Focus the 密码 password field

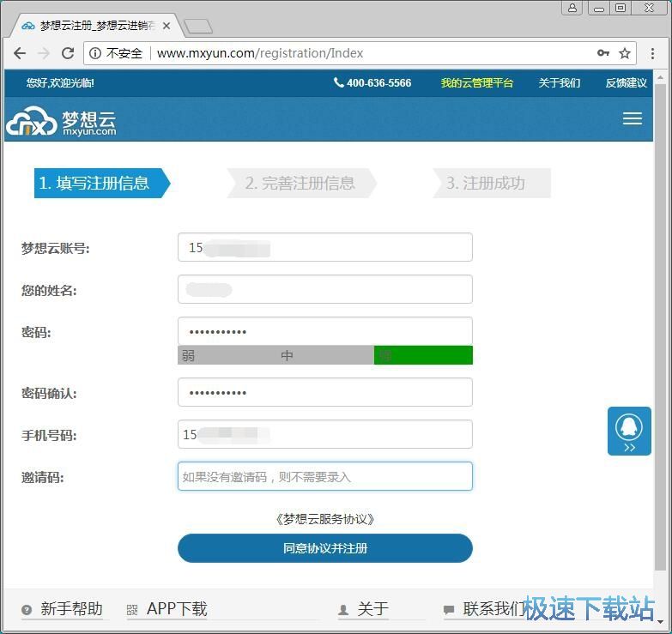325,331
